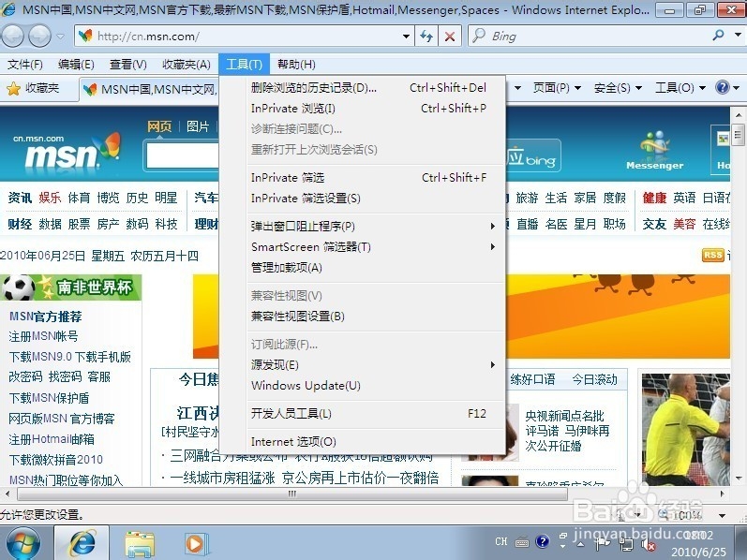Screen dimensions: 747x560
Task: Click the muted volume tray icon
Action: [x=649, y=544]
